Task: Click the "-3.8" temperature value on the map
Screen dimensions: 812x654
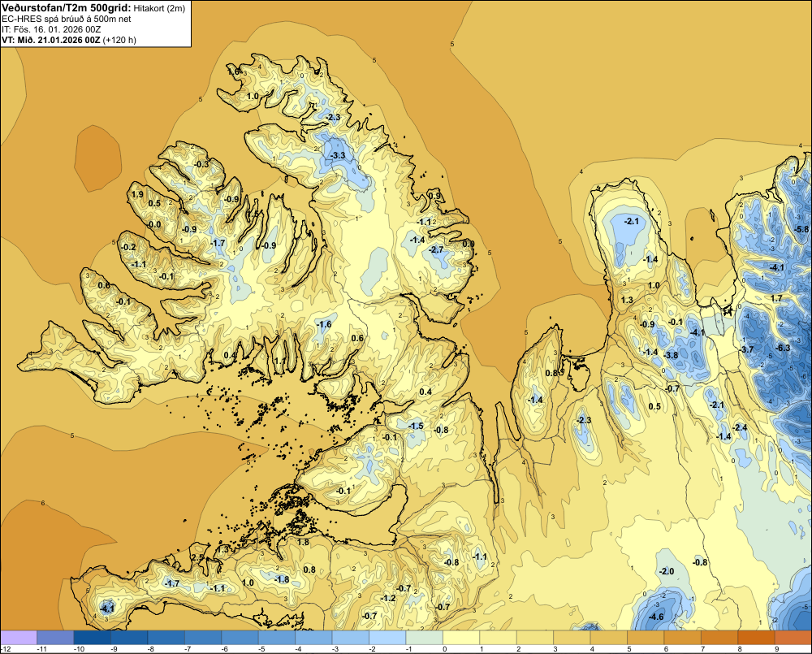Action: [671, 355]
